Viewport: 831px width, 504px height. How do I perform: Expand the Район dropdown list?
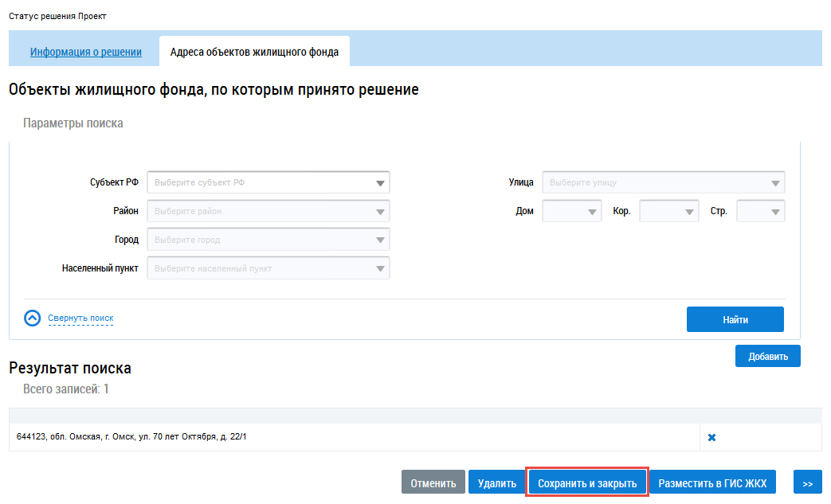(x=269, y=211)
